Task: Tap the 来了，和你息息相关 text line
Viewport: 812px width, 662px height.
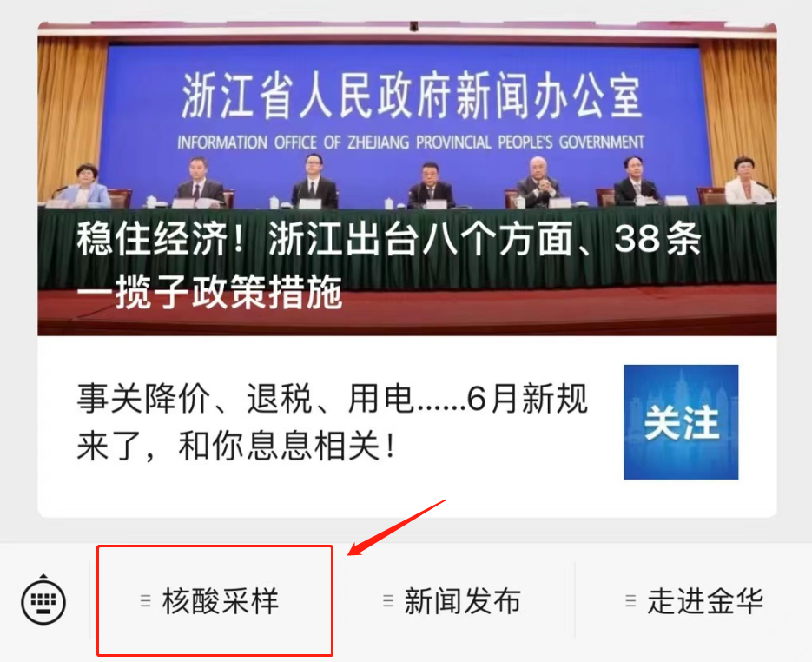Action: (235, 446)
